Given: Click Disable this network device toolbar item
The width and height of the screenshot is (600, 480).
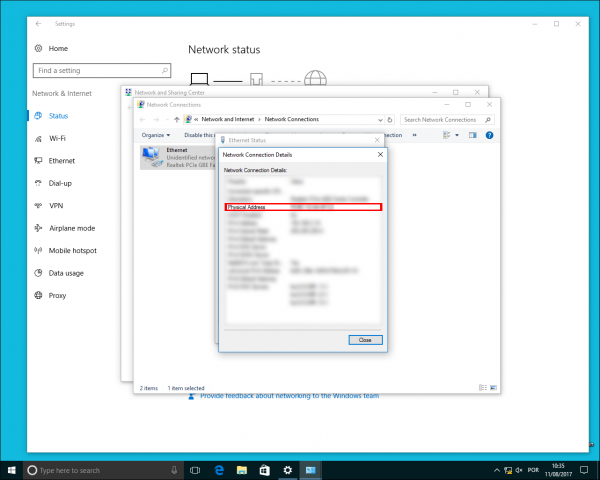Looking at the screenshot, I should tap(198, 135).
